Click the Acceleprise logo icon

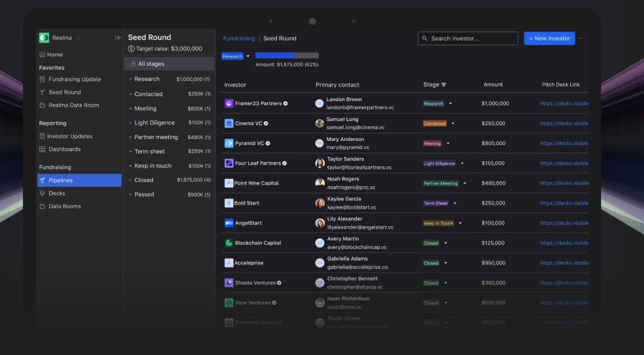coord(229,263)
